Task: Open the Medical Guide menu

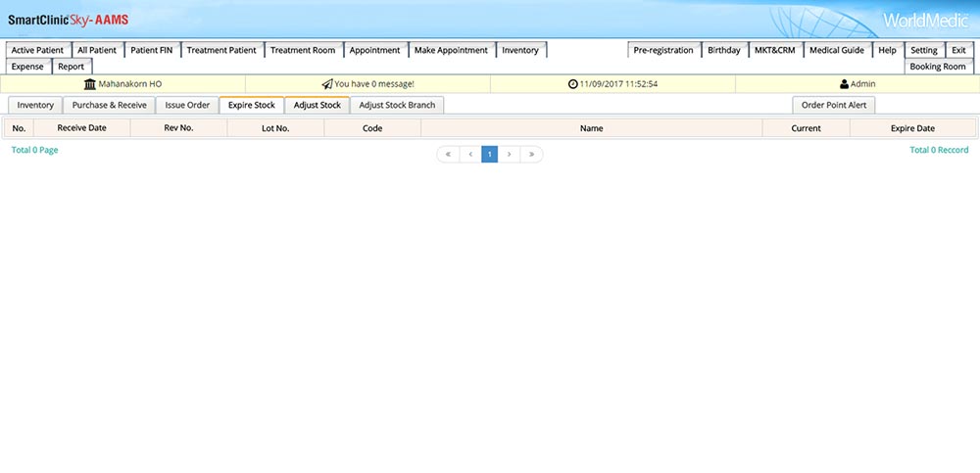Action: (837, 50)
